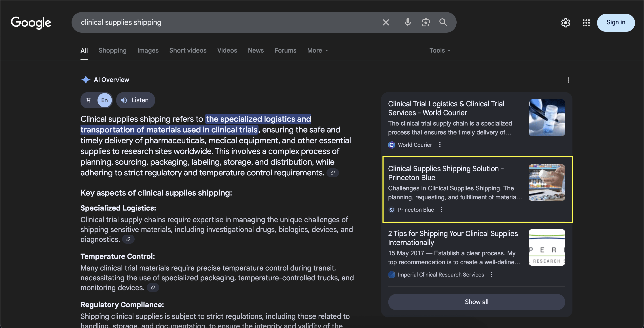Click the magnifying glass search icon
Viewport: 644px width, 328px height.
[x=443, y=23]
